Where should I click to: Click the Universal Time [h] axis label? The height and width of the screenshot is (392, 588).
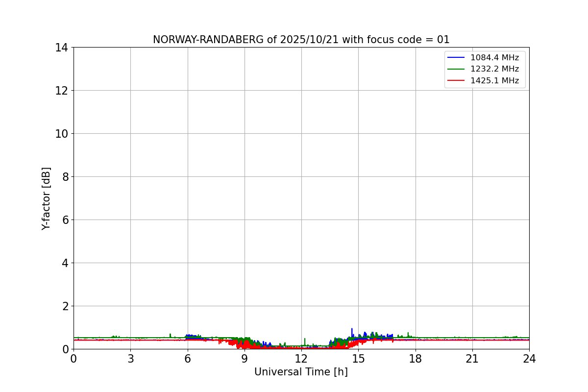[x=301, y=372]
